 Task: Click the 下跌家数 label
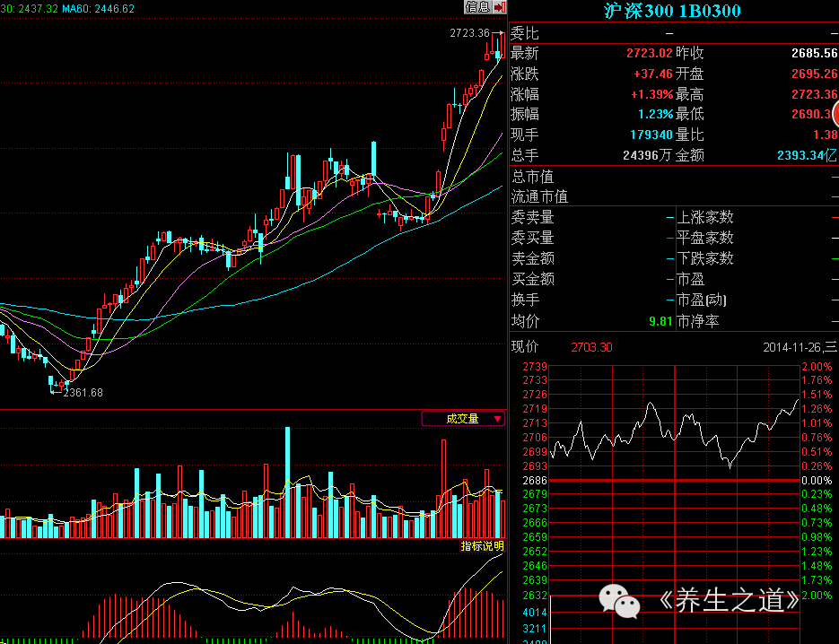tap(704, 258)
